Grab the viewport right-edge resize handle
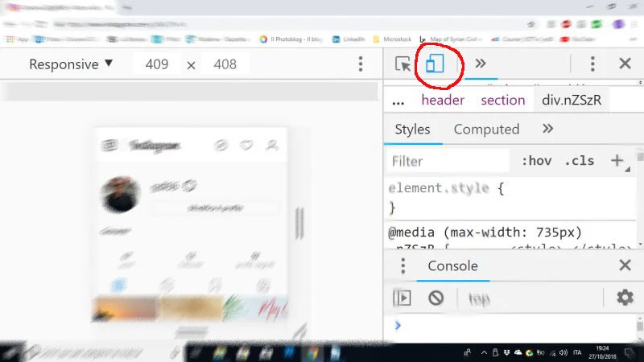This screenshot has width=644, height=362. (299, 224)
